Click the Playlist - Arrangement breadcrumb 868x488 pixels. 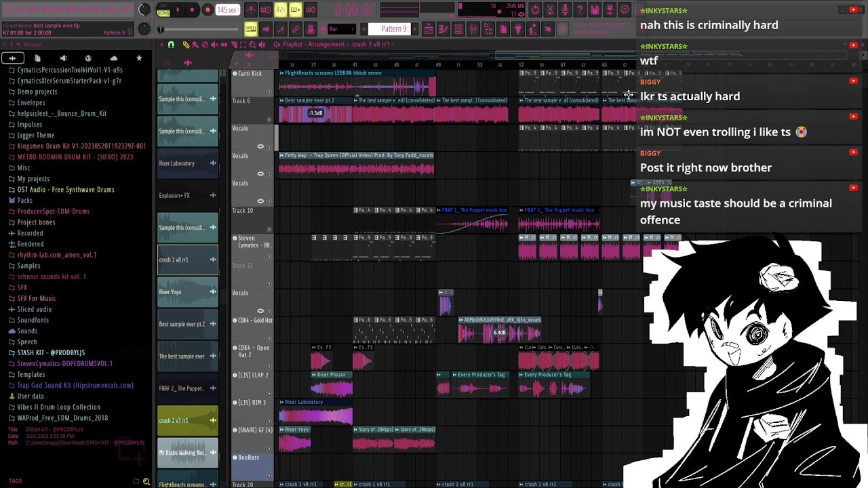coord(313,45)
